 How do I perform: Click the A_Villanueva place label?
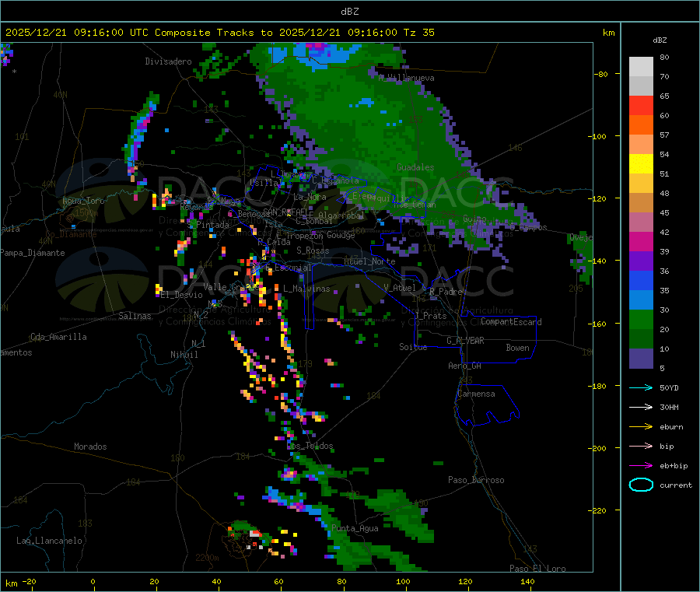pyautogui.click(x=406, y=78)
